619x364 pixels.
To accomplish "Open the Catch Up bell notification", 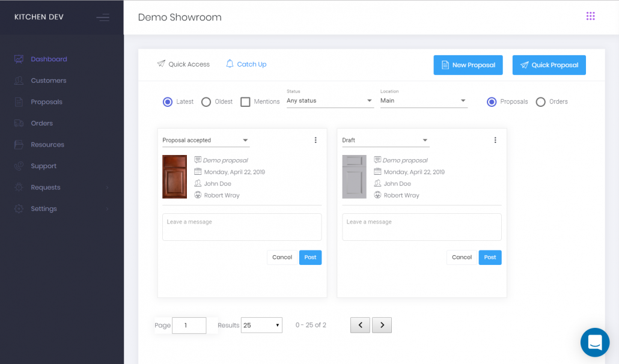I will coord(229,64).
